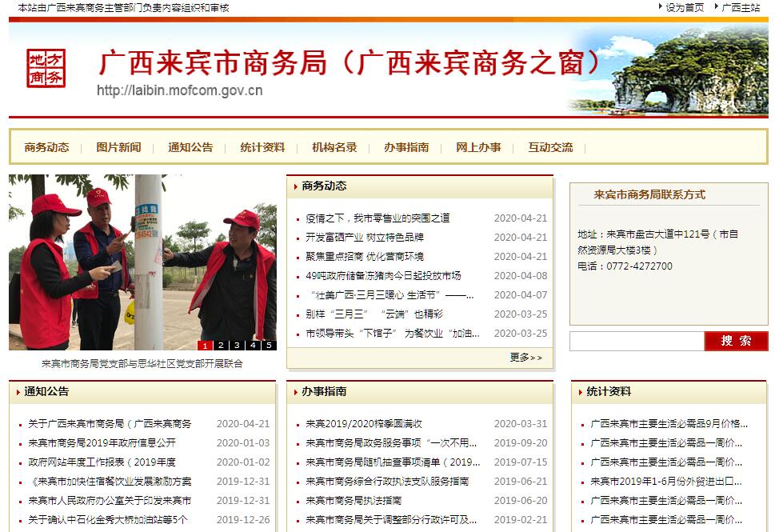Click the 商务动态 panel header
Image resolution: width=775 pixels, height=532 pixels.
[x=324, y=186]
